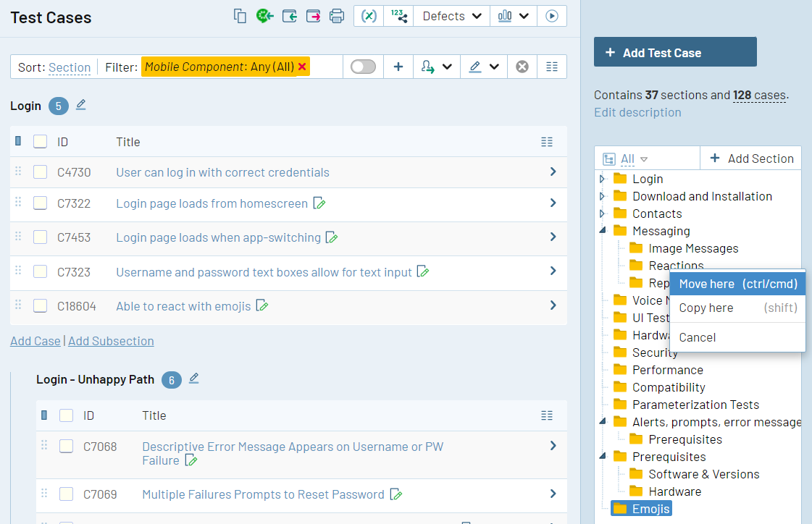Viewport: 812px width, 524px height.
Task: Expand the Contacts folder in tree
Action: click(602, 214)
